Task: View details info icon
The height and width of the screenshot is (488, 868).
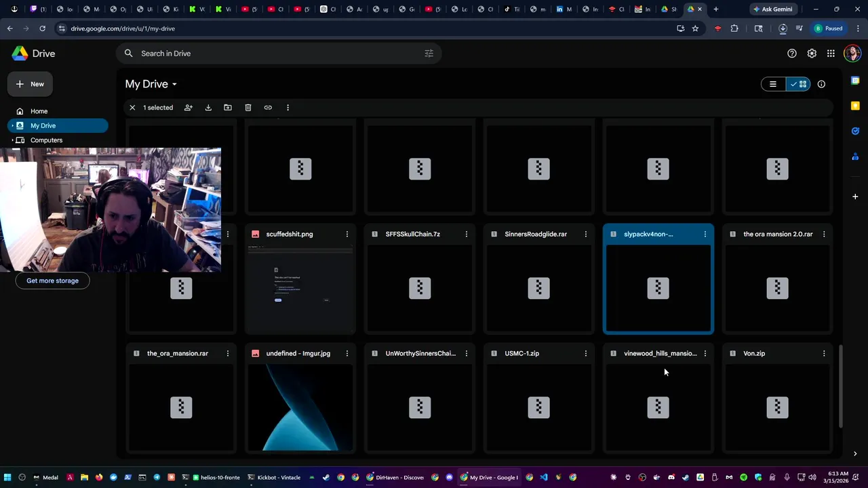Action: click(x=821, y=84)
